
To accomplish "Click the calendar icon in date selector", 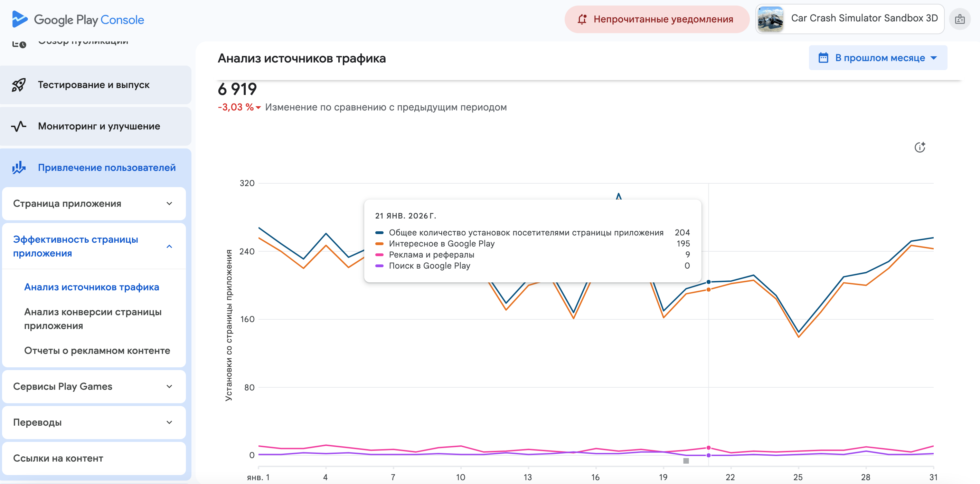I will point(823,58).
